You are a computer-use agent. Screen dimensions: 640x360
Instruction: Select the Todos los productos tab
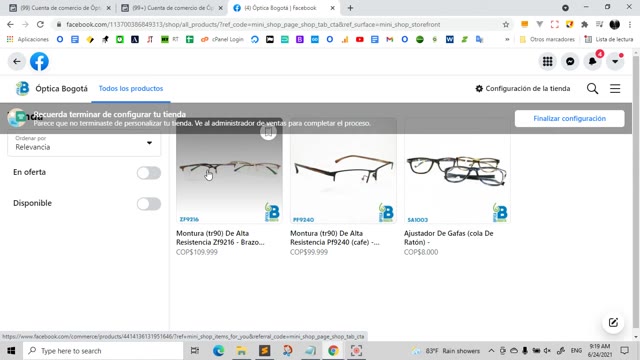pyautogui.click(x=131, y=89)
